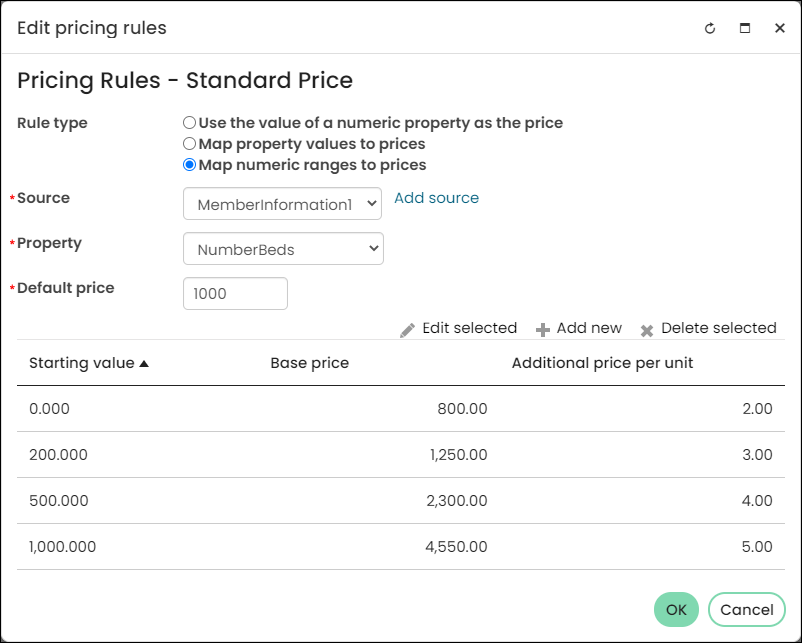Click Additional price per unit header
802x643 pixels.
[603, 363]
